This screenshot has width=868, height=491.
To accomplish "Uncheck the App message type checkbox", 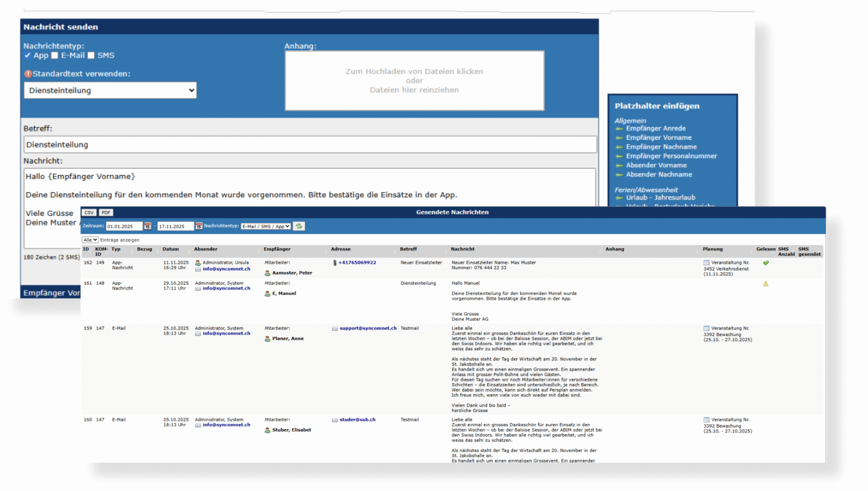I will point(27,55).
